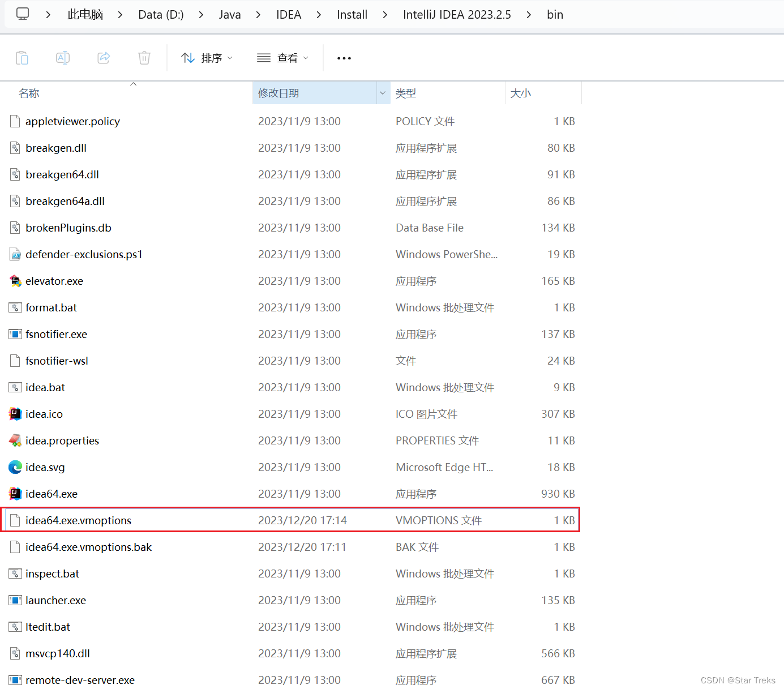Open the date modified column filter arrow
Image resolution: width=784 pixels, height=689 pixels.
[383, 93]
